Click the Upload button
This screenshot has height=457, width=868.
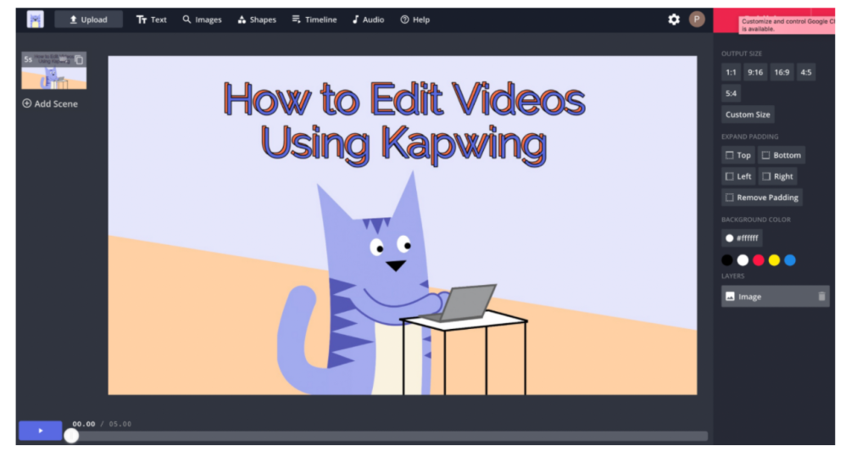pyautogui.click(x=88, y=20)
